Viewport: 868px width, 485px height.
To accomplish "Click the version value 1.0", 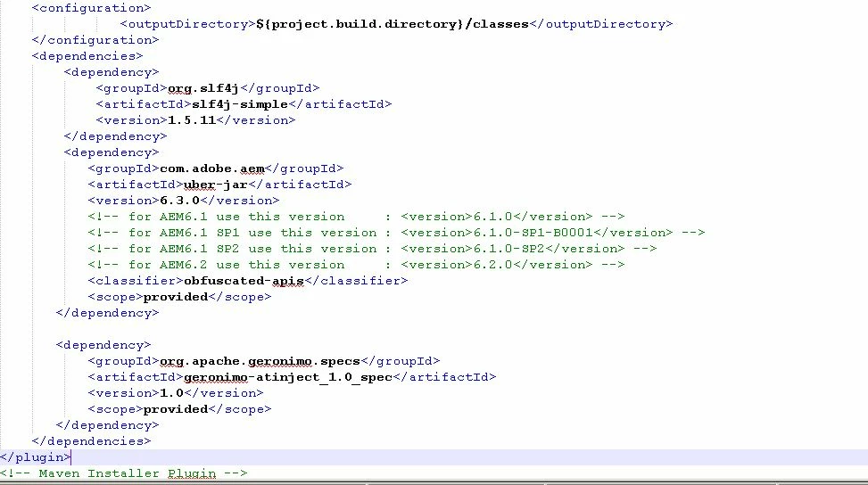I will pos(171,393).
